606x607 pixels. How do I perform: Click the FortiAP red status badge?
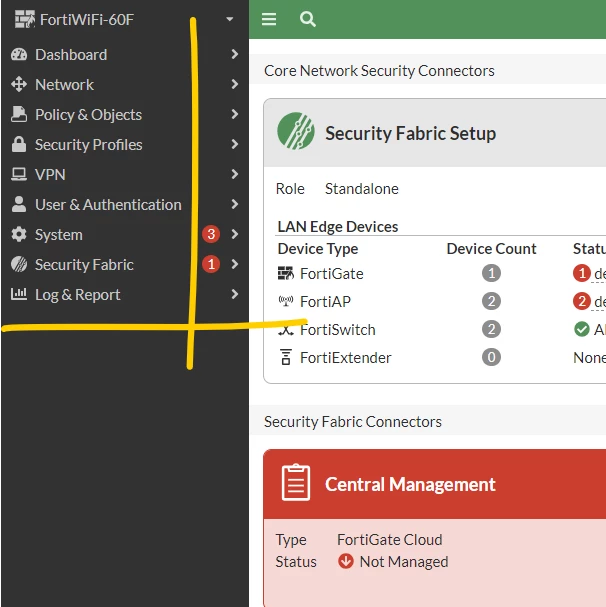582,301
